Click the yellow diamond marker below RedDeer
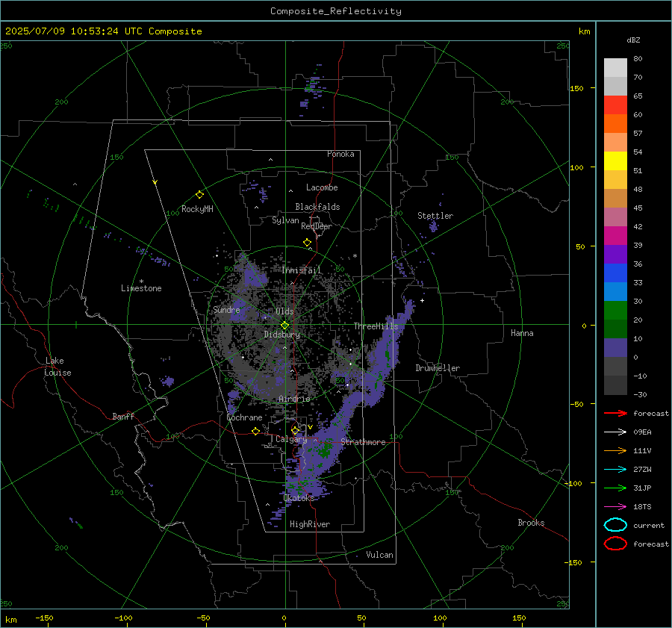Viewport: 672px width, 628px height. (307, 242)
